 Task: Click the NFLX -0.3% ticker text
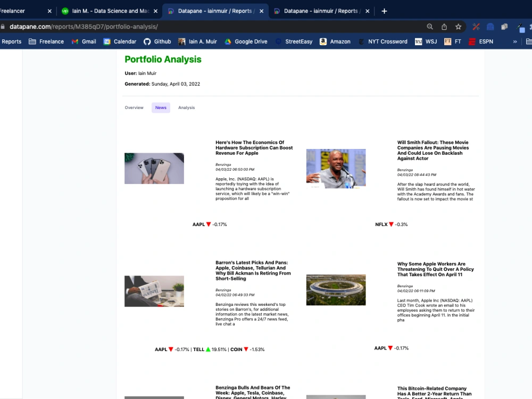391,225
